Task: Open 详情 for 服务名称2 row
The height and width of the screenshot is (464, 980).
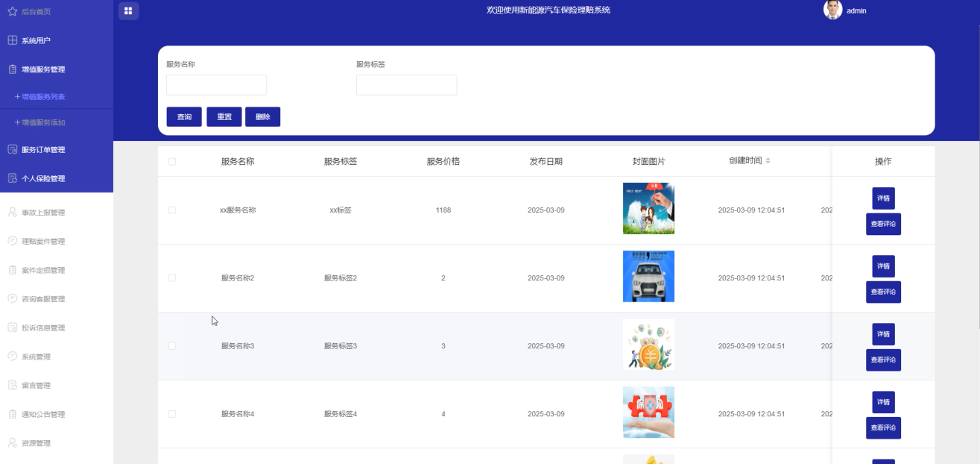Action: pos(883,266)
